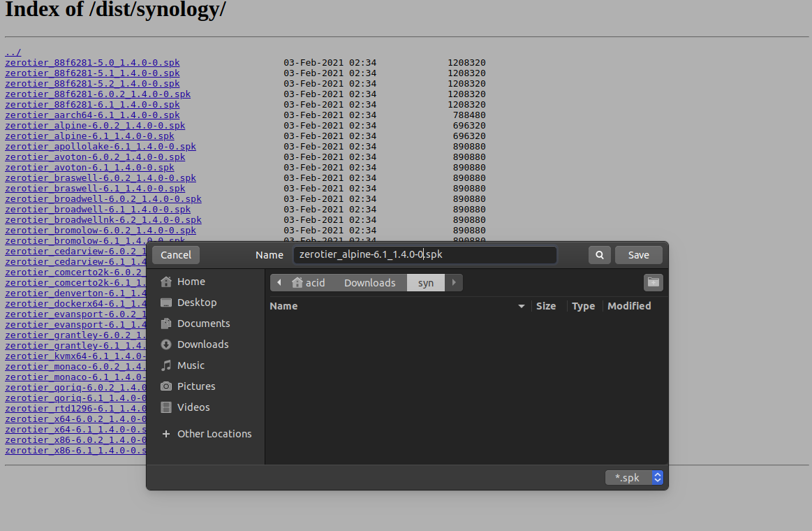Download zerotier_88f6281-5.0_1.4.0-0.spk
Image resolution: width=812 pixels, height=531 pixels.
[x=92, y=63]
